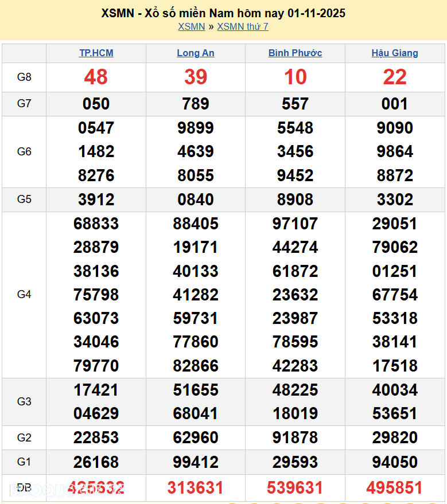Screen dimensions: 447x504
Task: Click the G5 result 3912 for TP.HCM
Action: coord(96,200)
